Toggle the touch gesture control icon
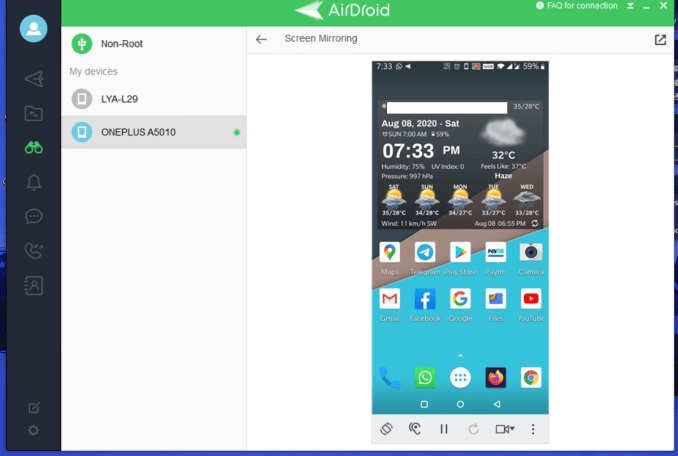Image resolution: width=678 pixels, height=456 pixels. 415,429
